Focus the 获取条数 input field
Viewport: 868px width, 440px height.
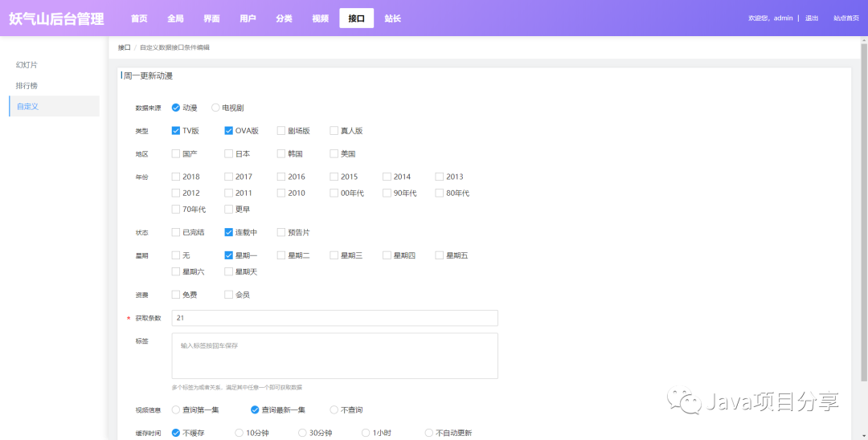tap(335, 318)
